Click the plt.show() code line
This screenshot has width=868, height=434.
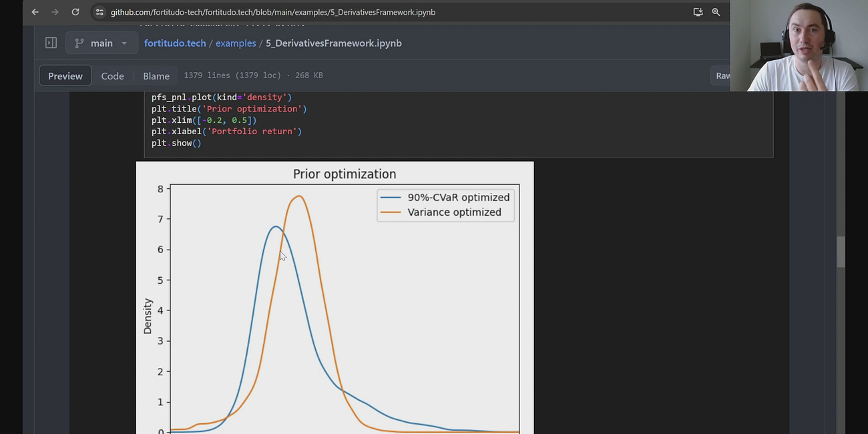pos(176,143)
